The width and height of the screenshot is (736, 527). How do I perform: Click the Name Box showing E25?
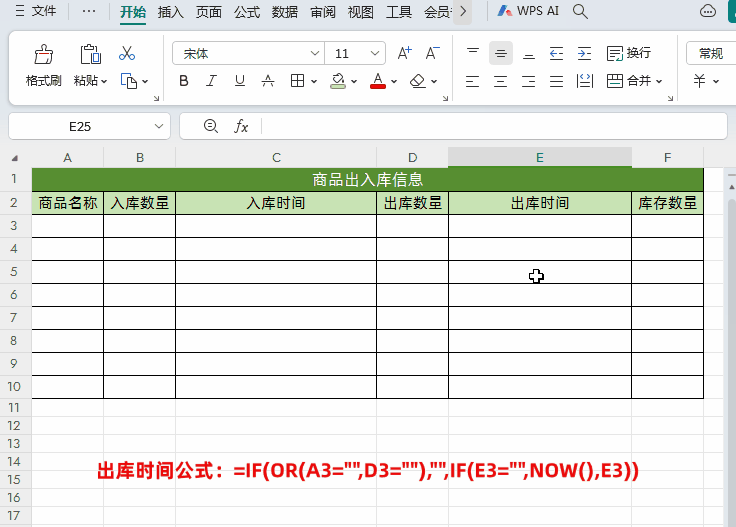[x=80, y=126]
